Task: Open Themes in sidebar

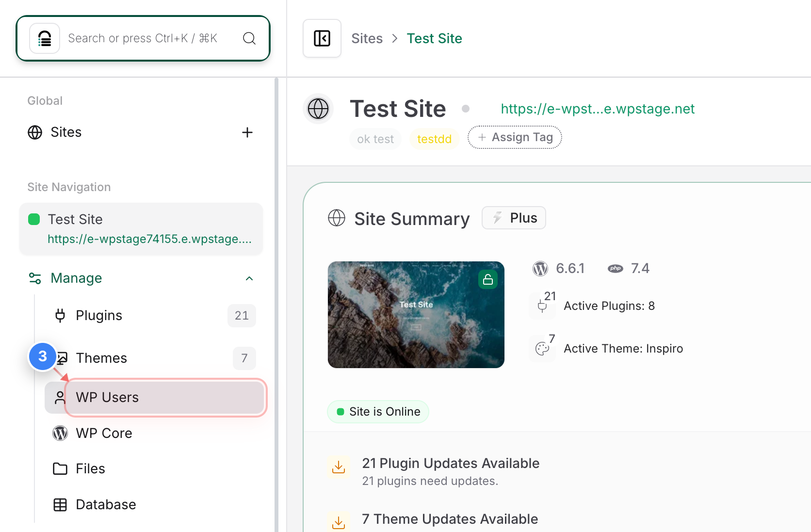Action: (101, 358)
